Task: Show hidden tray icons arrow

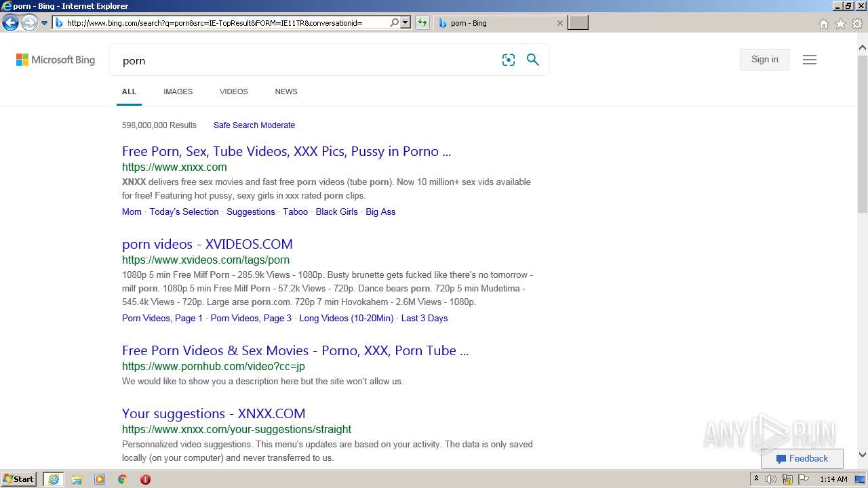Action: pyautogui.click(x=756, y=479)
